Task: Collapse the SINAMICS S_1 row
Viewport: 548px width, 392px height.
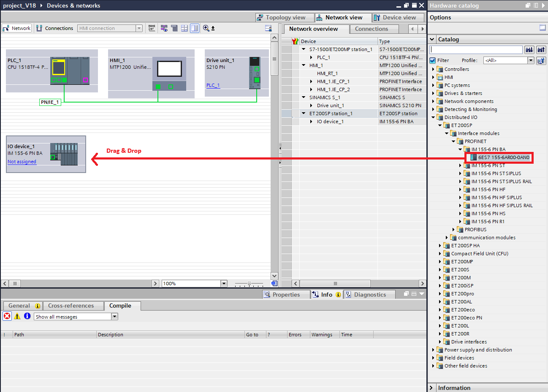Action: pyautogui.click(x=304, y=97)
